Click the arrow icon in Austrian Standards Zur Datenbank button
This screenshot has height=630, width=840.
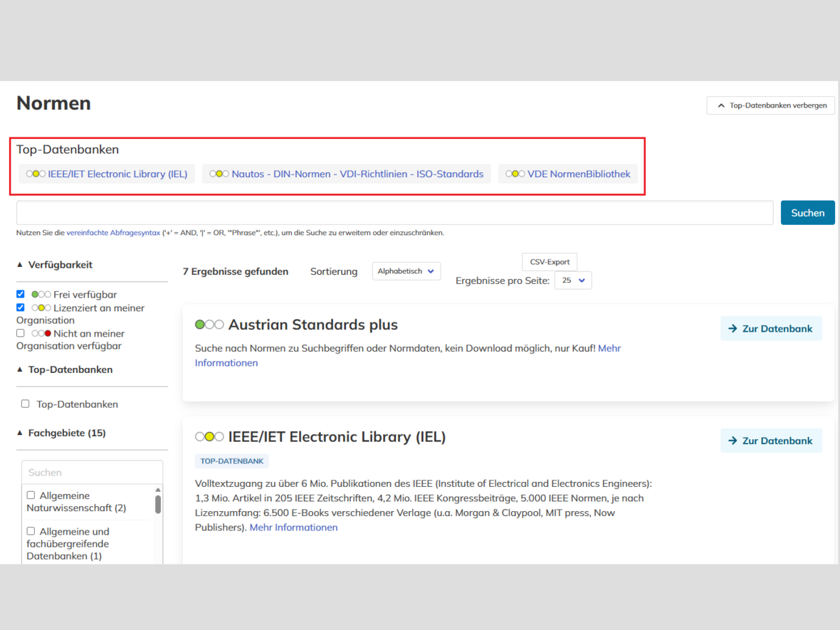tap(733, 329)
